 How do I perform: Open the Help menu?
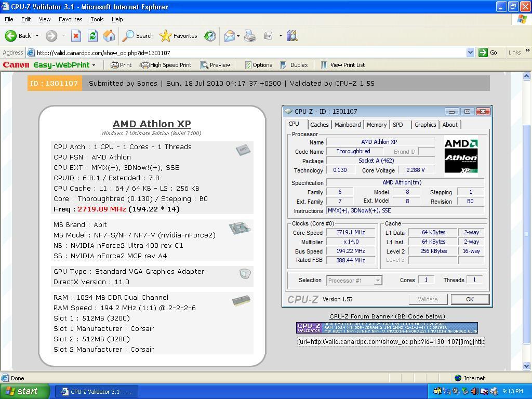coord(117,19)
